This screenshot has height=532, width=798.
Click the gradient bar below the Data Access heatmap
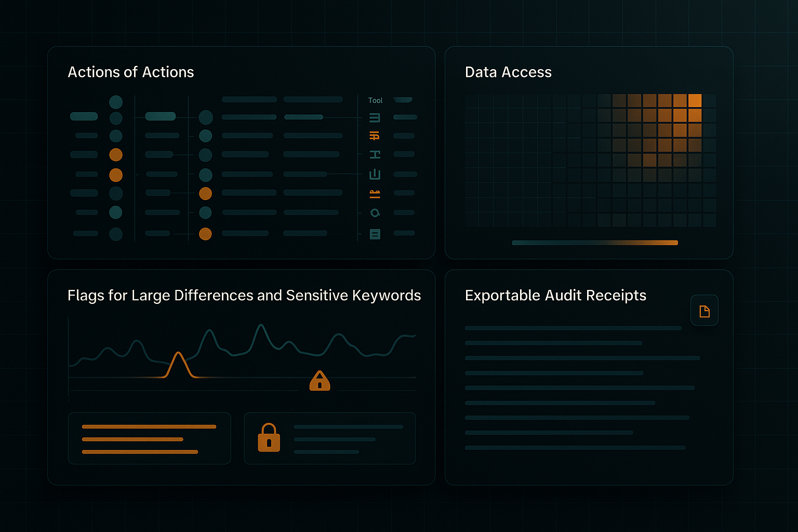tap(595, 243)
